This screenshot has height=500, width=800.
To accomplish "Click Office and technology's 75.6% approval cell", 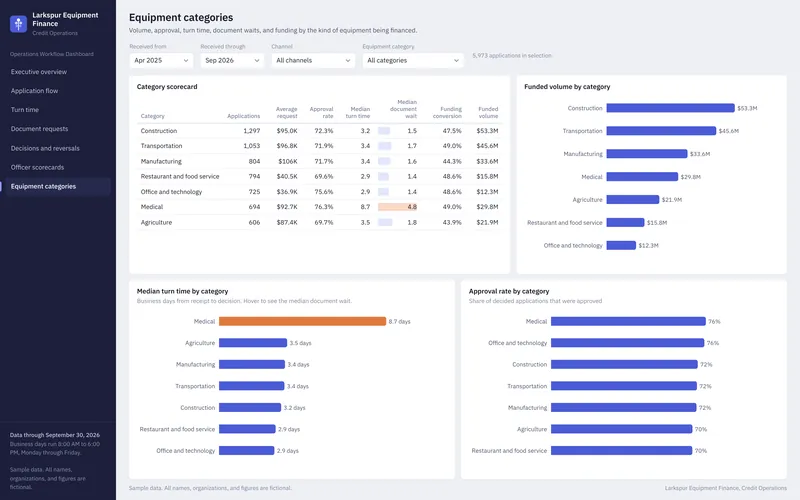I will coord(323,192).
